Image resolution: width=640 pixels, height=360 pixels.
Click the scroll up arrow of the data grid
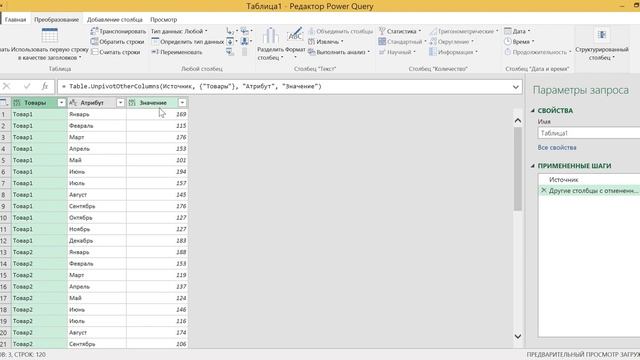[x=518, y=120]
